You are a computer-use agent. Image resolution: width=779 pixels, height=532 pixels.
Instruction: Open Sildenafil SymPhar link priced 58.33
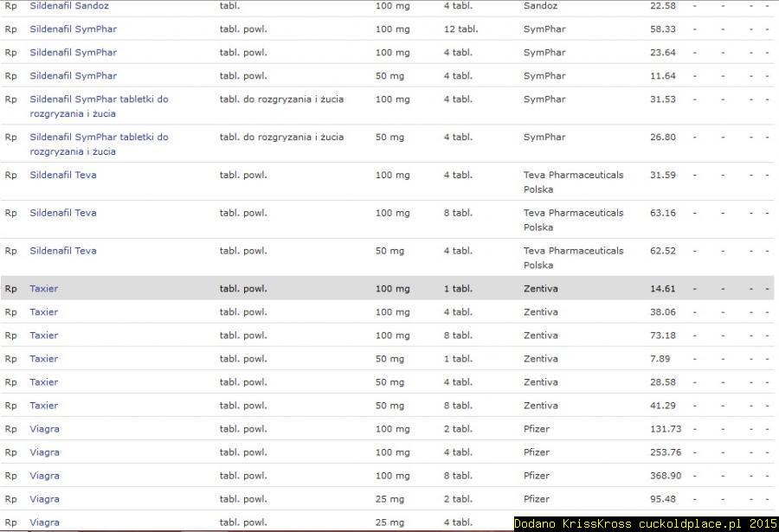click(x=73, y=29)
